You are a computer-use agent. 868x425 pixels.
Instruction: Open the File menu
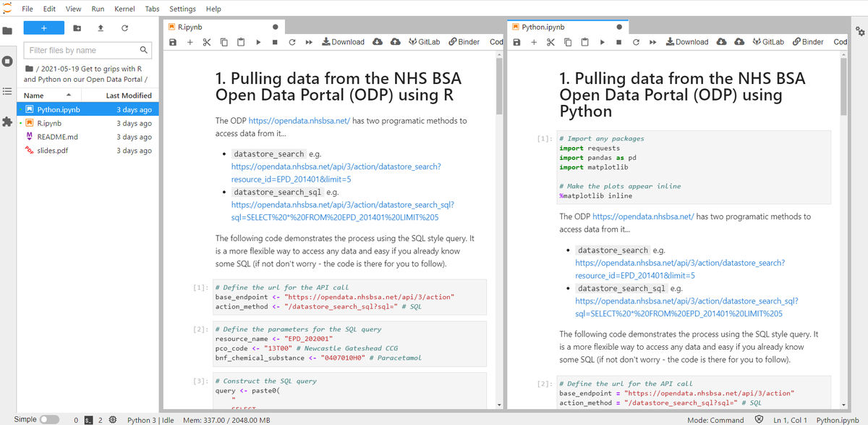tap(28, 9)
